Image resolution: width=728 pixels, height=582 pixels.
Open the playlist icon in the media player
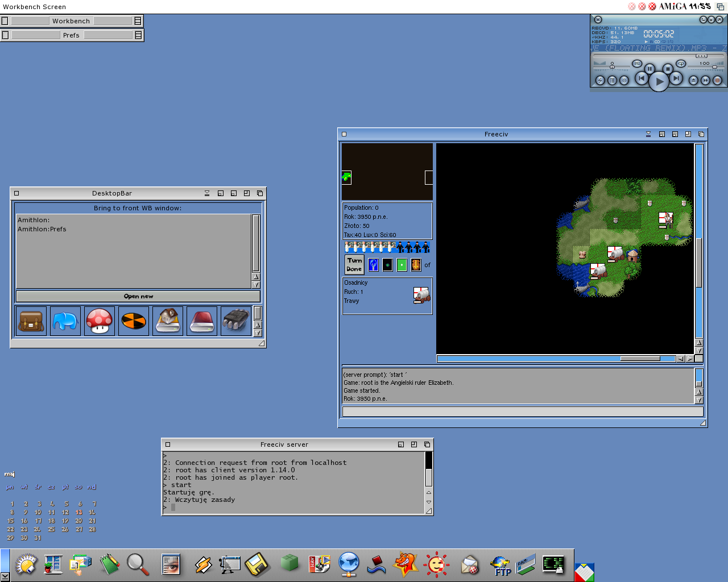point(612,81)
